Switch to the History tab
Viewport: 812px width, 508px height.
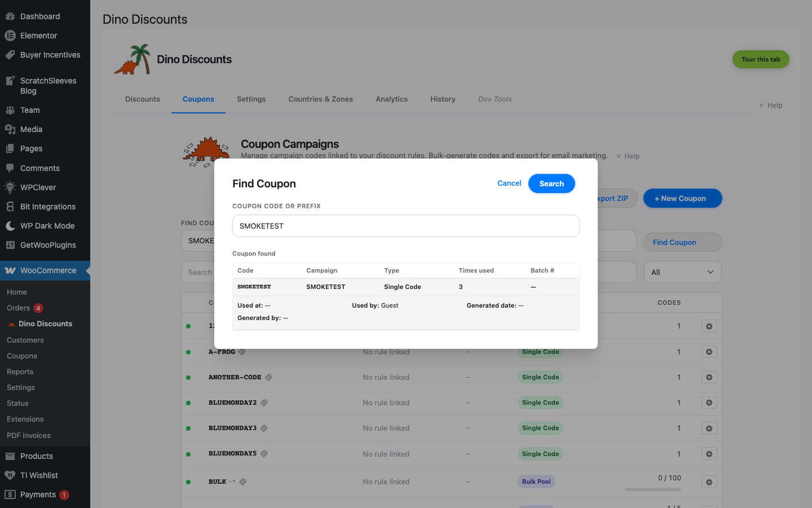(x=443, y=99)
